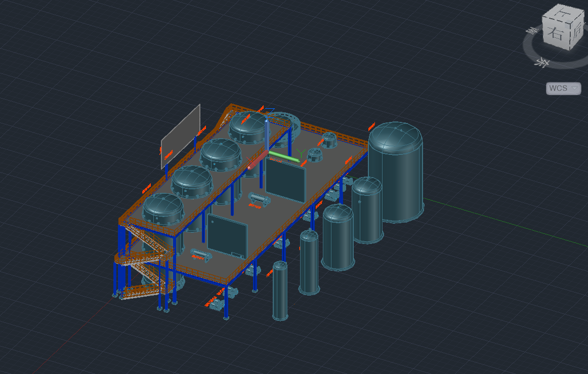Viewport: 588px width, 374px height.
Task: Select the red X-axis gizmo arrow
Action: [258, 160]
